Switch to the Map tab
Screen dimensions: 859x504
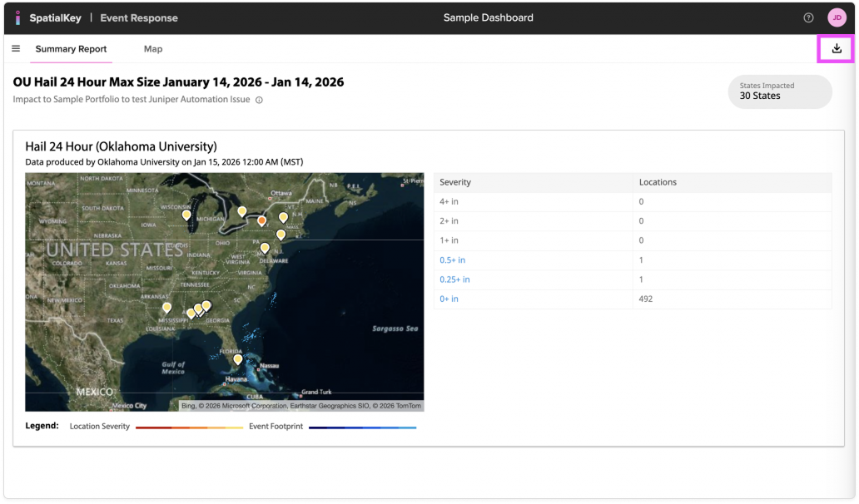coord(153,49)
